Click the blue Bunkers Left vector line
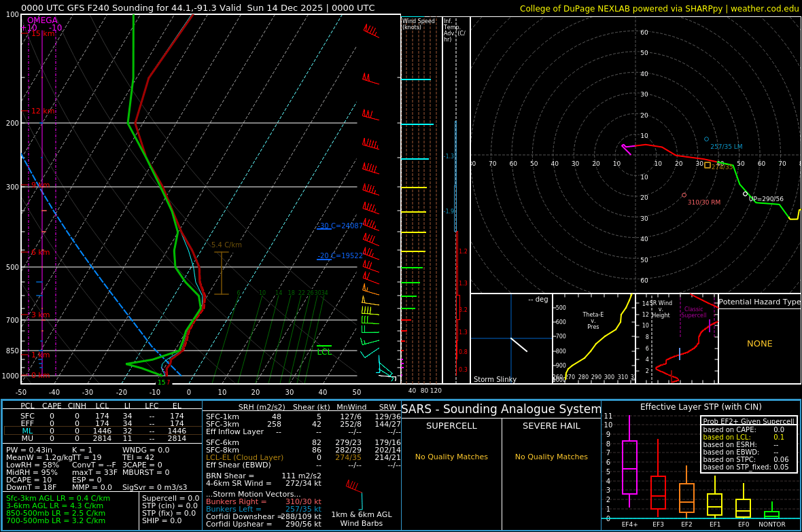The width and height of the screenshot is (802, 532). (x=264, y=509)
